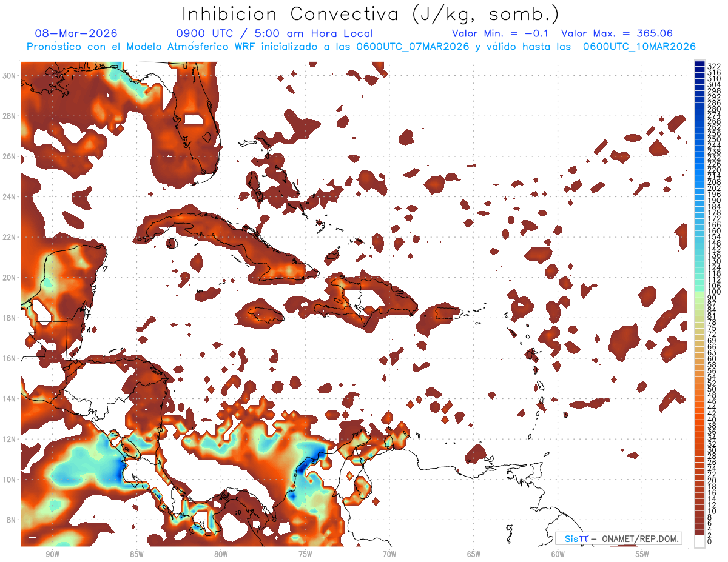Click the '65W' longitude label
This screenshot has height=562, width=728.
coord(474,554)
